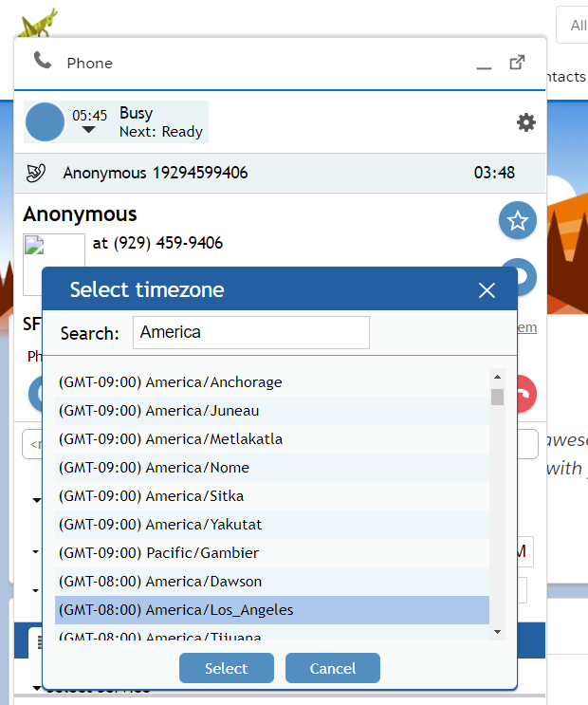The image size is (588, 705).
Task: Click the Phone handset icon in header
Action: pyautogui.click(x=43, y=62)
